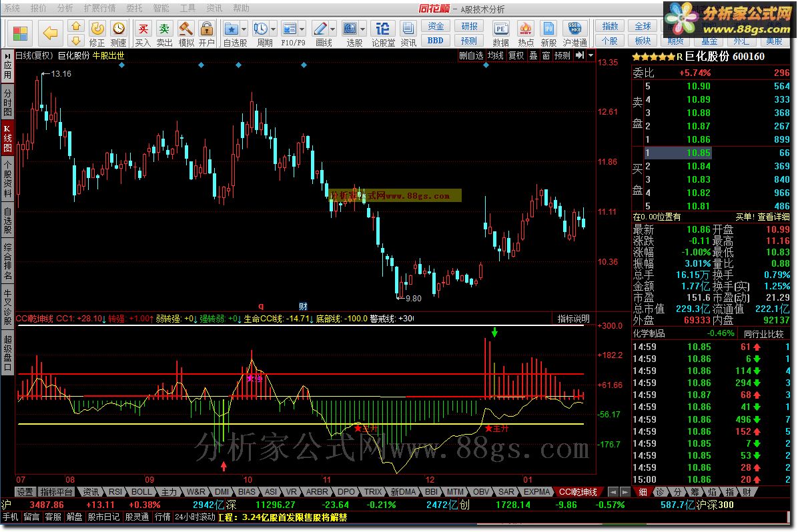The height and width of the screenshot is (532, 798).
Task: Open the 分析 menu
Action: (x=65, y=8)
